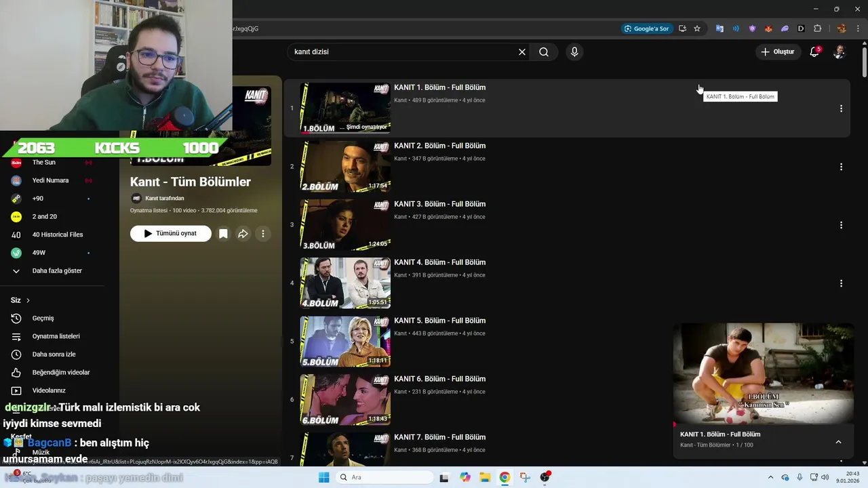Play all with Tümünü oynat

pos(171,233)
